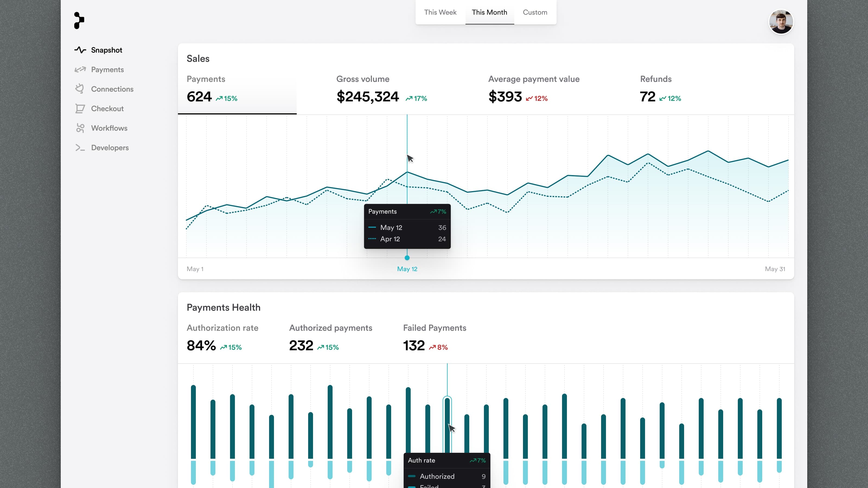868x488 pixels.
Task: Switch to the This Week tab
Action: point(440,12)
